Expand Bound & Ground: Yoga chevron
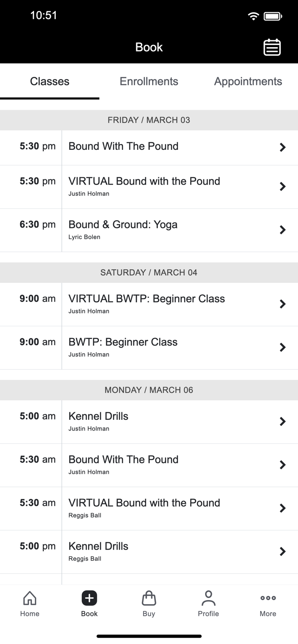This screenshot has height=644, width=298. click(283, 230)
